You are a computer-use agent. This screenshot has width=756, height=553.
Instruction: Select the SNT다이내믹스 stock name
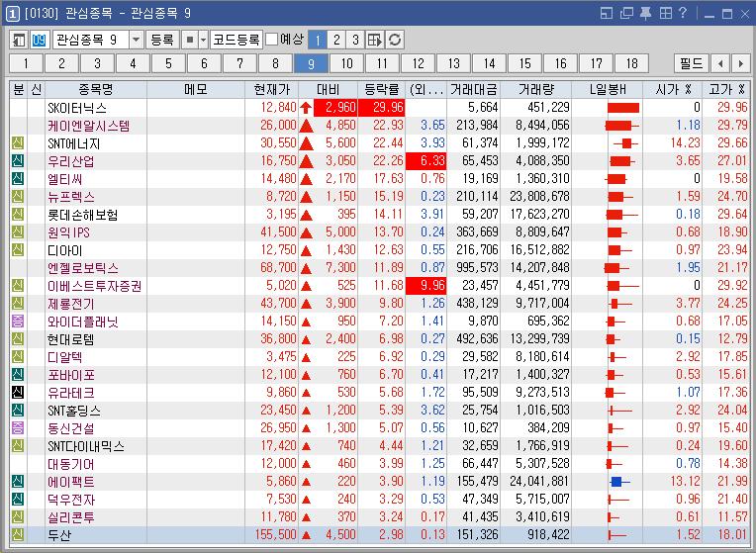tap(86, 446)
